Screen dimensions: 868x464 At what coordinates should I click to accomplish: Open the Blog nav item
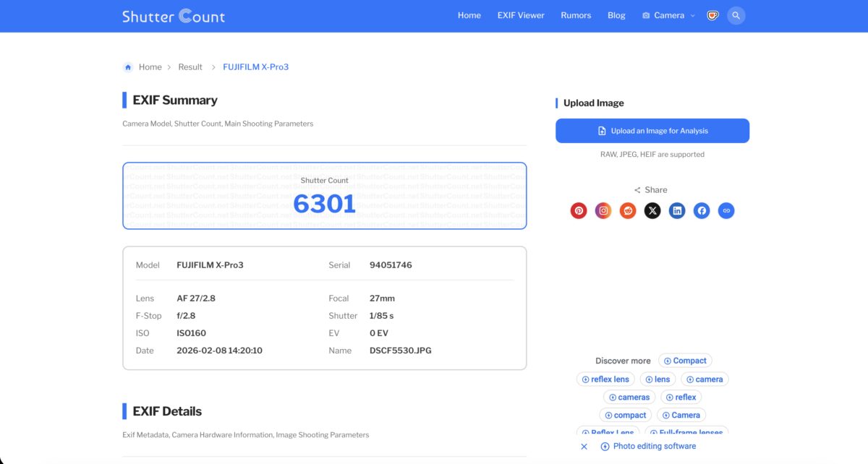coord(616,15)
